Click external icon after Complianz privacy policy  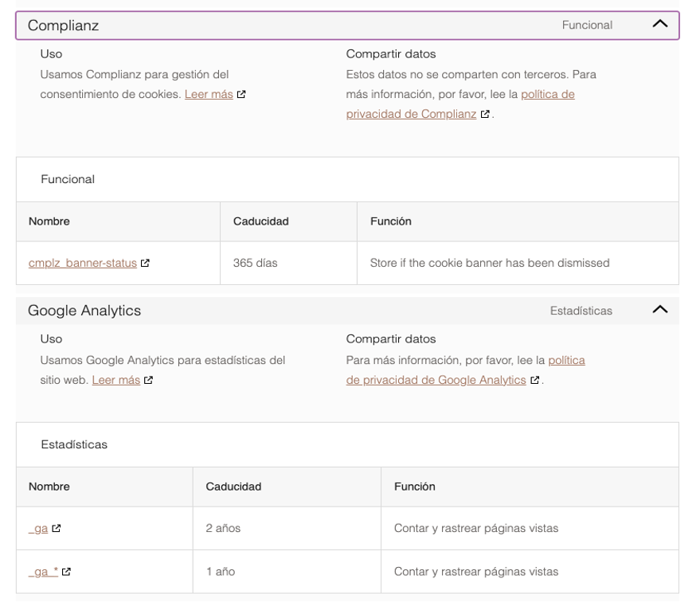click(x=485, y=115)
